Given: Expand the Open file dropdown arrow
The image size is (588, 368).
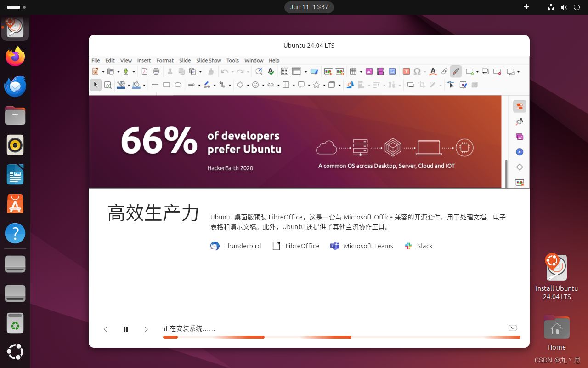Looking at the screenshot, I should click(x=118, y=72).
